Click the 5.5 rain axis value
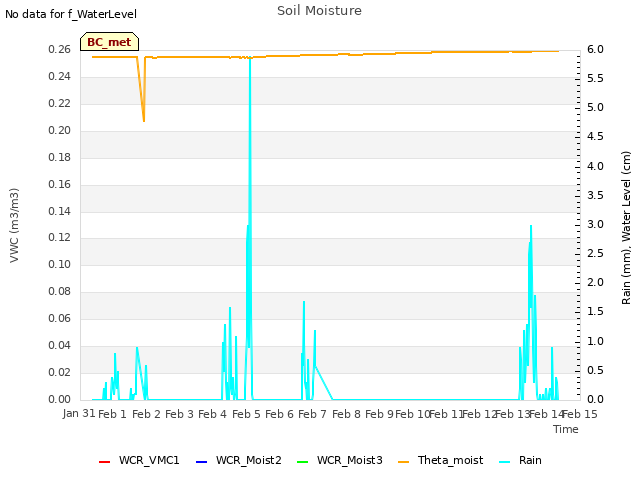This screenshot has height=480, width=640. tap(595, 78)
